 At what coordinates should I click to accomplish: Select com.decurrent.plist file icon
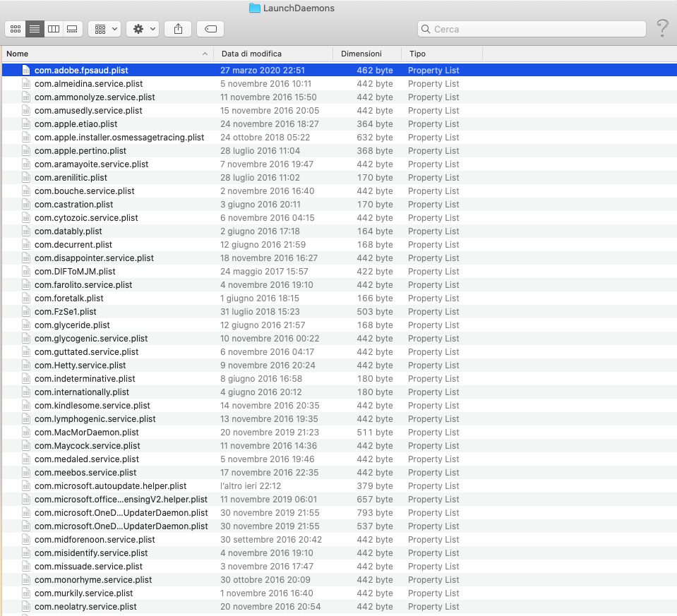[26, 244]
